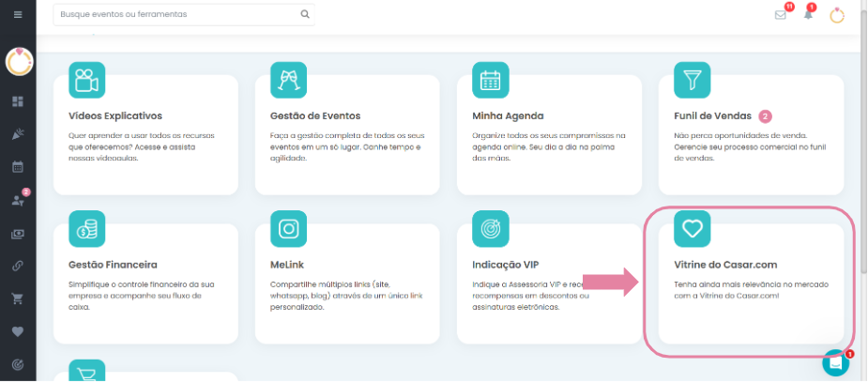868x383 pixels.
Task: Open the chat bubble widget
Action: point(835,363)
